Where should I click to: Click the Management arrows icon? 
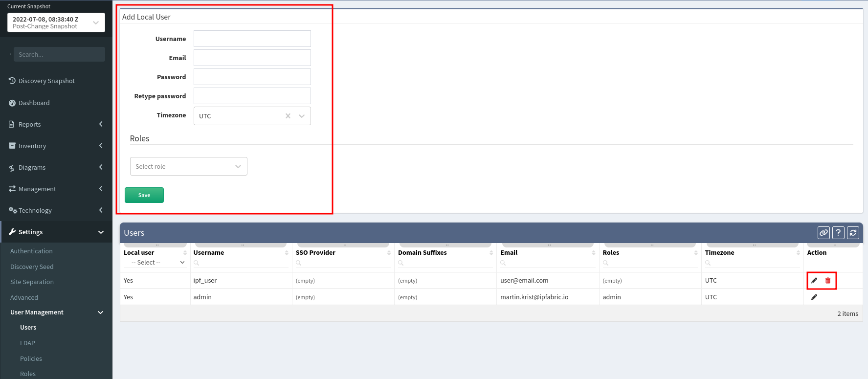click(12, 189)
